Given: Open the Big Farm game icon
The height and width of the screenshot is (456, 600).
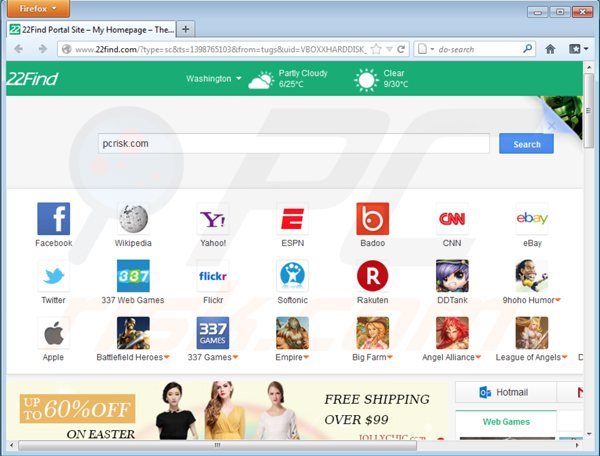Looking at the screenshot, I should (x=372, y=333).
